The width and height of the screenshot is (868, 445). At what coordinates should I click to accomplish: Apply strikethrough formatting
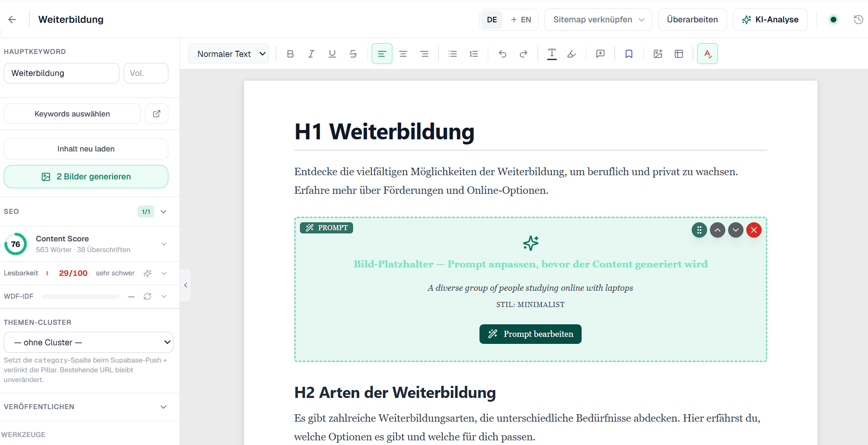[x=353, y=54]
